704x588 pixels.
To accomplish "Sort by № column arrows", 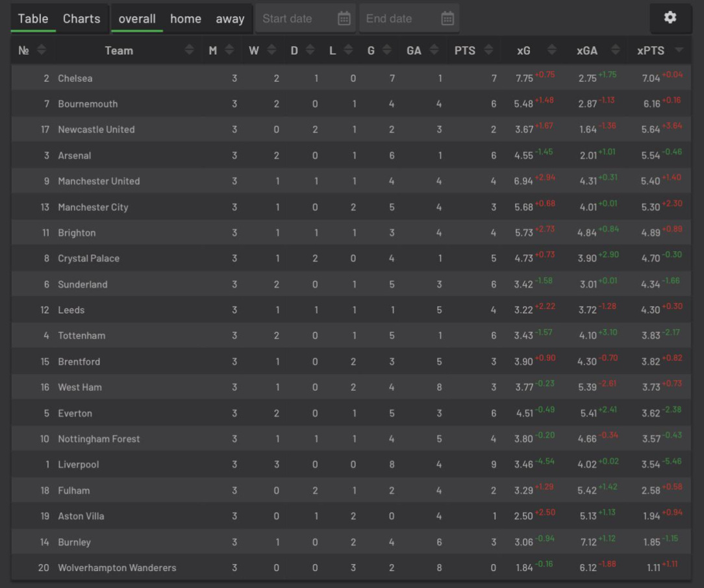I will coord(42,50).
